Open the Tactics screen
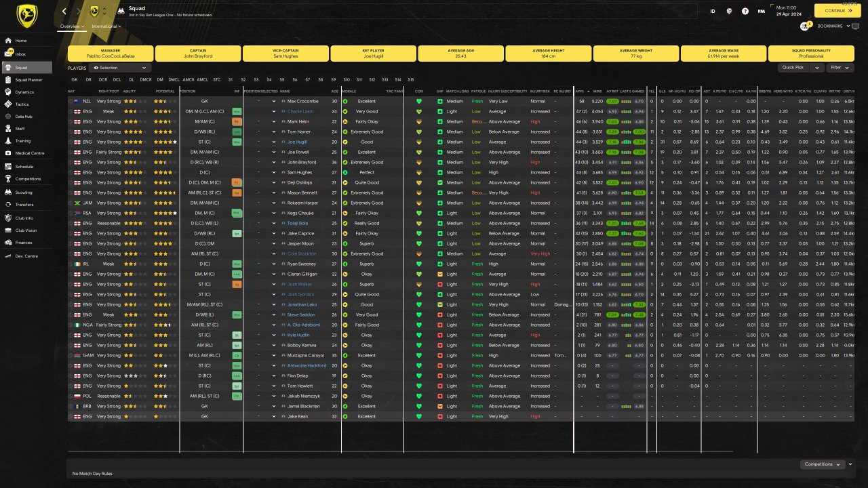868x488 pixels. (26, 104)
